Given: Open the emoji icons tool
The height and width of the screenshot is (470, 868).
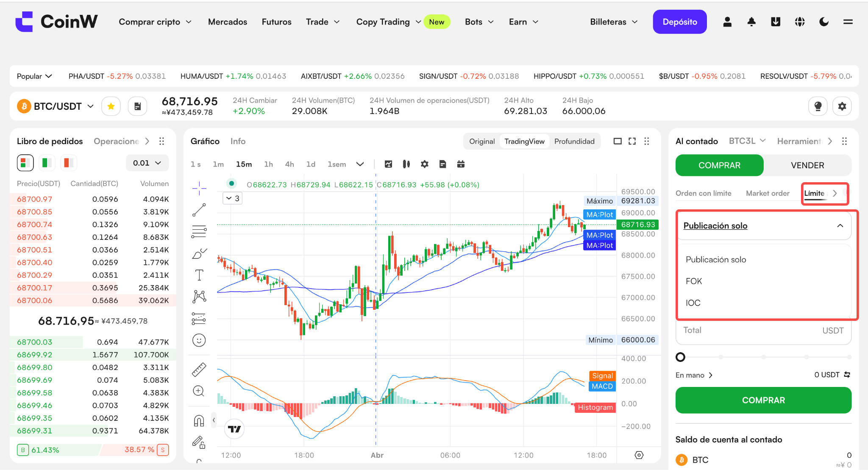Looking at the screenshot, I should (199, 340).
